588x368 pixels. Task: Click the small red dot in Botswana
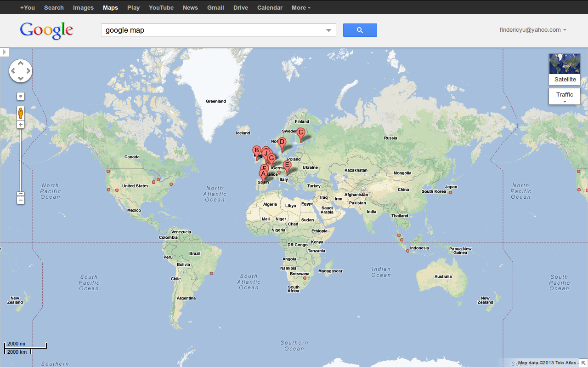[305, 278]
